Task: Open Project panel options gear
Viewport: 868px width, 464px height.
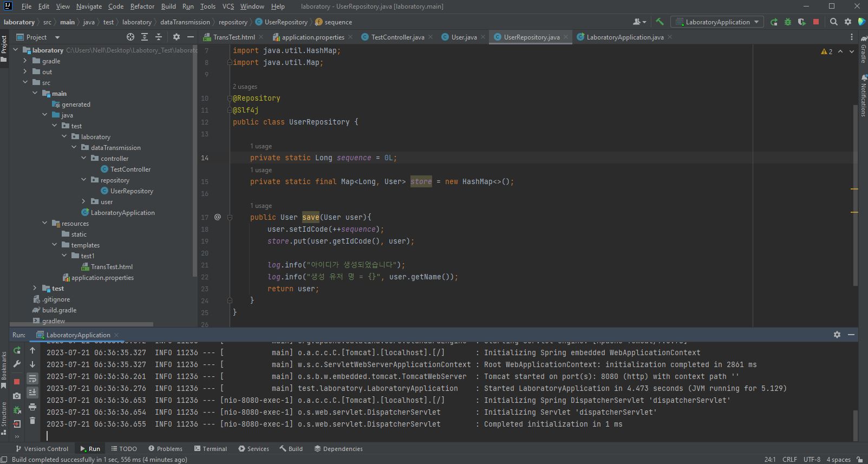Action: click(176, 37)
